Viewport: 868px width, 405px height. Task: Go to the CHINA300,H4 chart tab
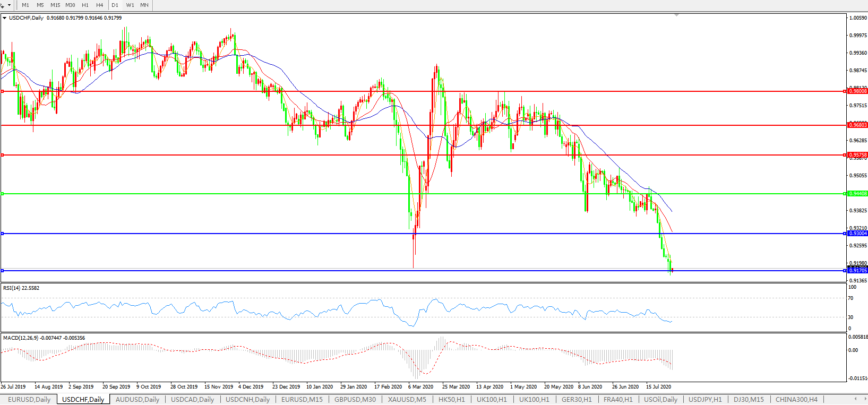pos(796,399)
